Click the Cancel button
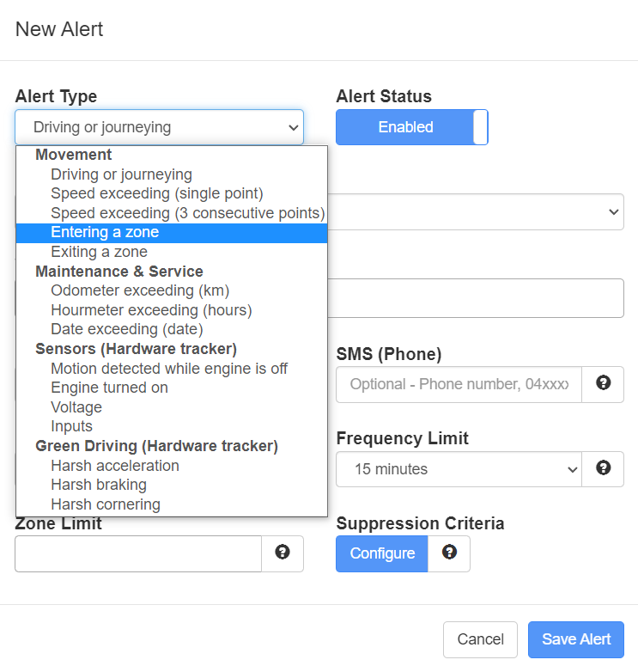 480,639
